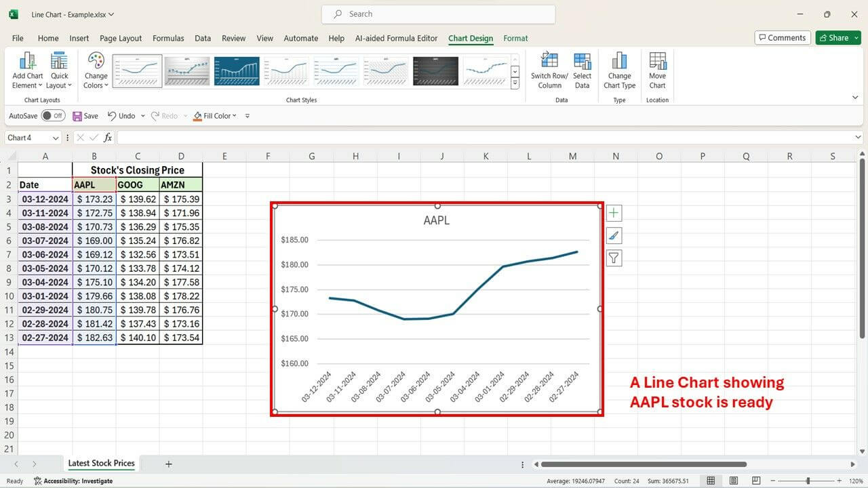Click the formula bar confirm checkmark
Screen dimensions: 868x488
tap(94, 138)
